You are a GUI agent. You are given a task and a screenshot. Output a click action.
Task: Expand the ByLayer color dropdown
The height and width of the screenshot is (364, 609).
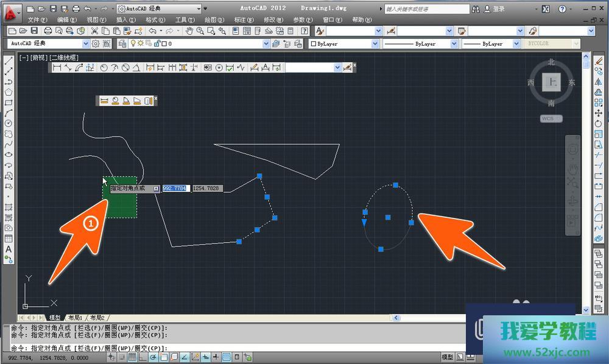coord(375,44)
